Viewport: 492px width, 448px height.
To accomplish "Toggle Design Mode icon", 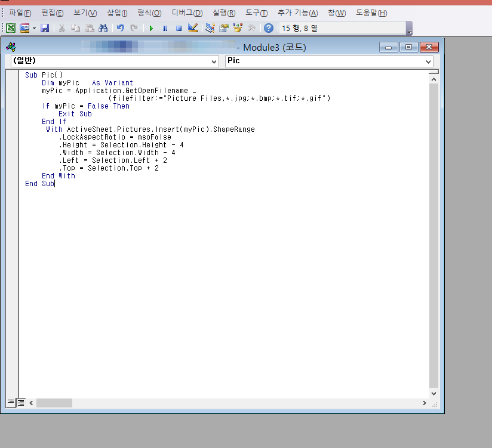I will click(x=193, y=28).
